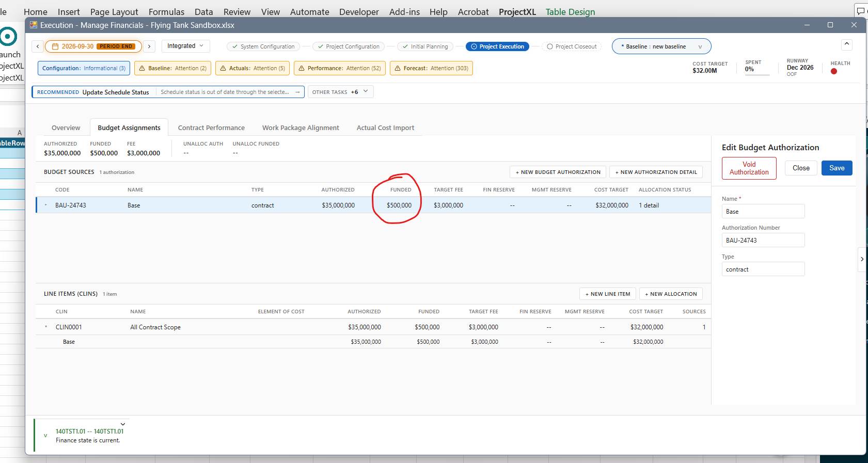The width and height of the screenshot is (868, 463).
Task: Collapse the CLIN0001 line item row
Action: (46, 327)
